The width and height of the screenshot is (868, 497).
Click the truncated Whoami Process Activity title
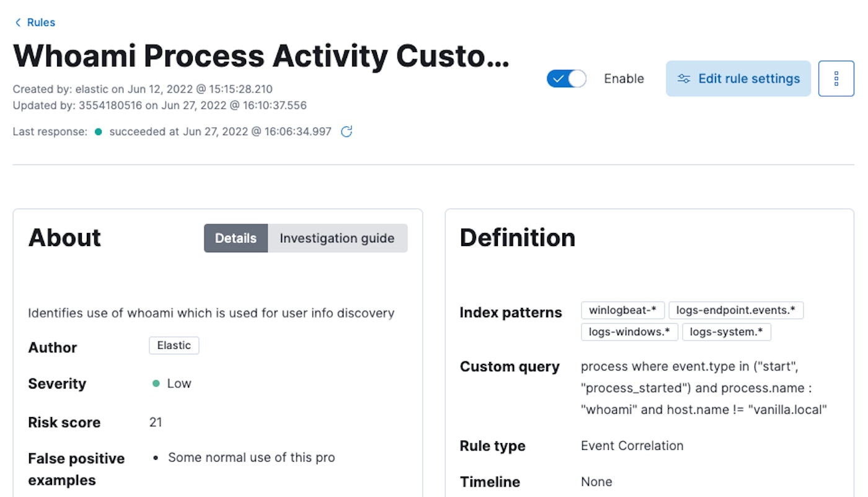(x=260, y=56)
